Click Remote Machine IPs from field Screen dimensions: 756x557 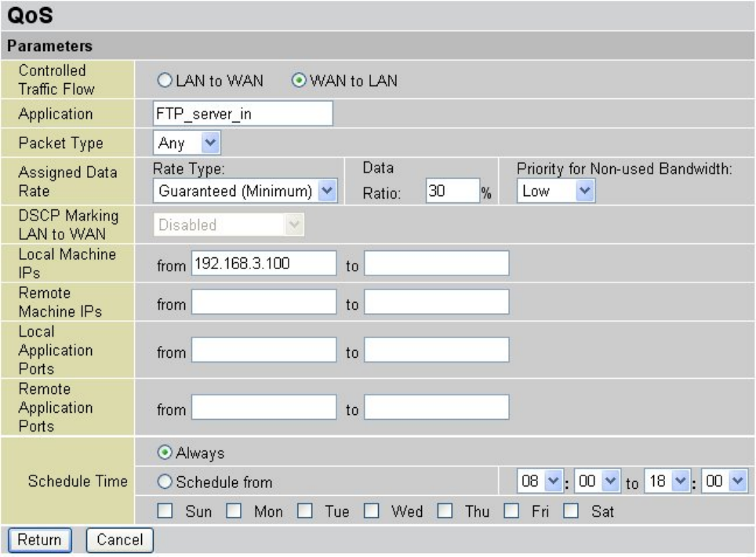(x=264, y=302)
